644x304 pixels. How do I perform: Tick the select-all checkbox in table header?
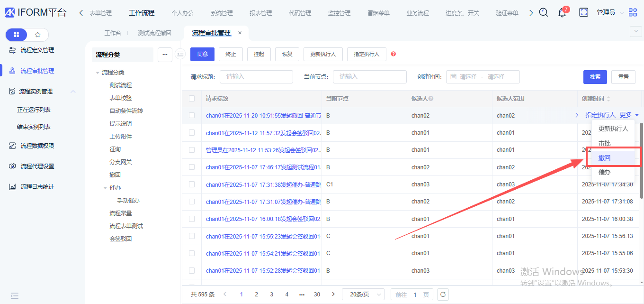pos(192,99)
